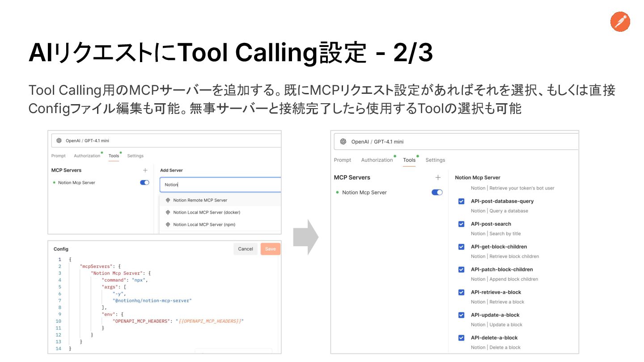
Task: Pick Notion Local MCP Server (docker) option
Action: [220, 212]
